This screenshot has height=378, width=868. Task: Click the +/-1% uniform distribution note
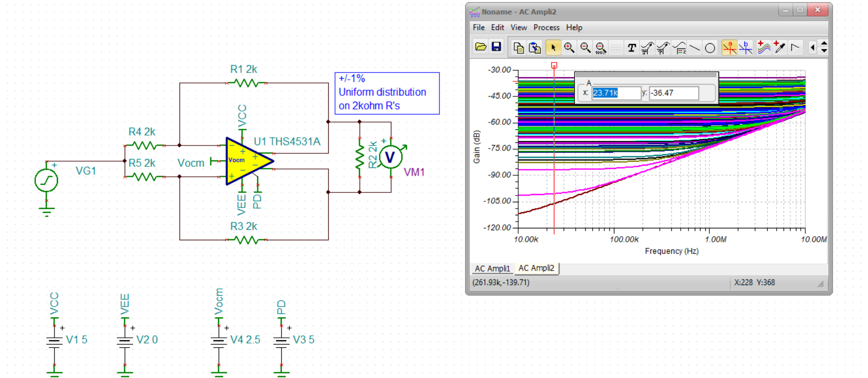coord(387,93)
